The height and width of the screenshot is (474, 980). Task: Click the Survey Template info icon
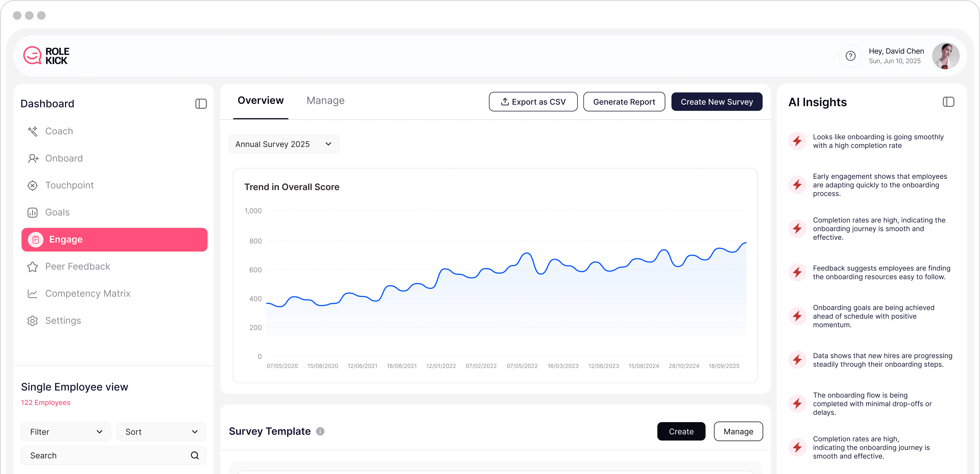[x=320, y=431]
